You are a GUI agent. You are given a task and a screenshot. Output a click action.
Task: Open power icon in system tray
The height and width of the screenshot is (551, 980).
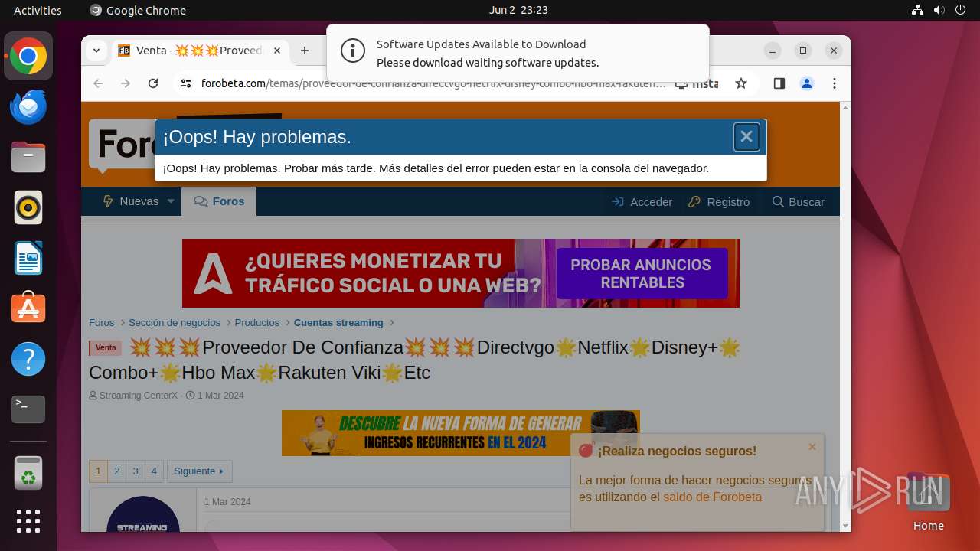[x=959, y=10]
